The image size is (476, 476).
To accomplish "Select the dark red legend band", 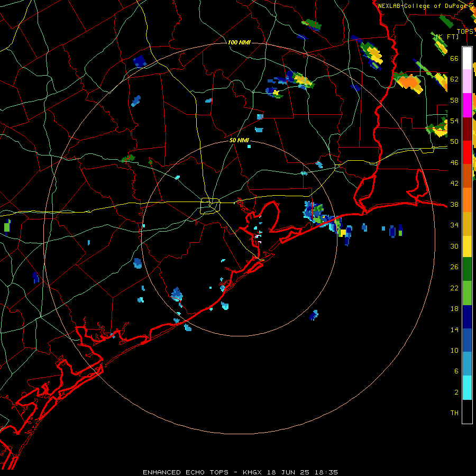I will coord(467,129).
